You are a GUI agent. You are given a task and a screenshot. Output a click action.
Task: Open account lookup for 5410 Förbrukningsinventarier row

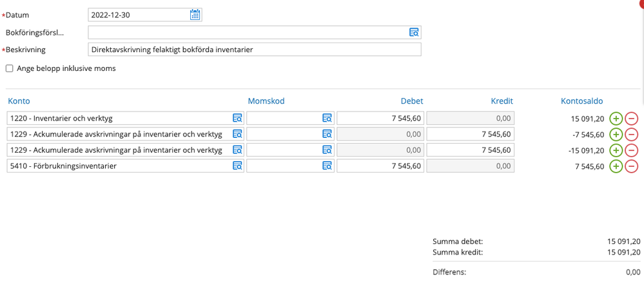tap(237, 166)
